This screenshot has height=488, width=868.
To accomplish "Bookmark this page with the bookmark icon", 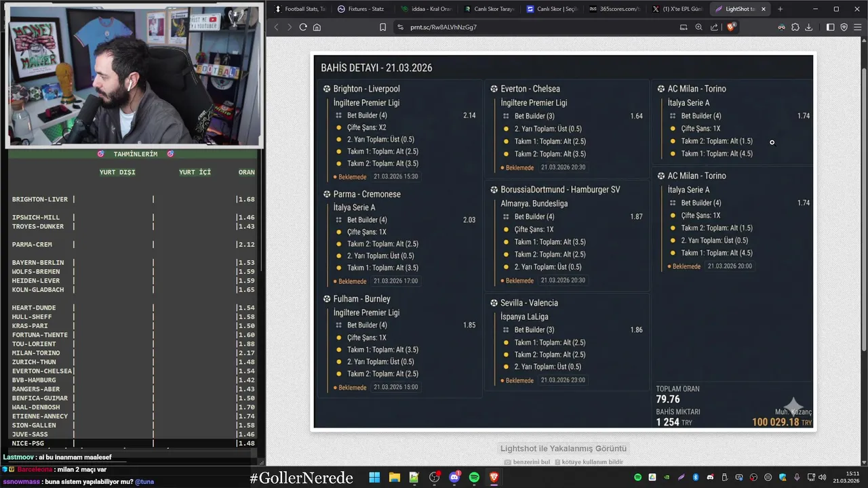I will click(383, 27).
